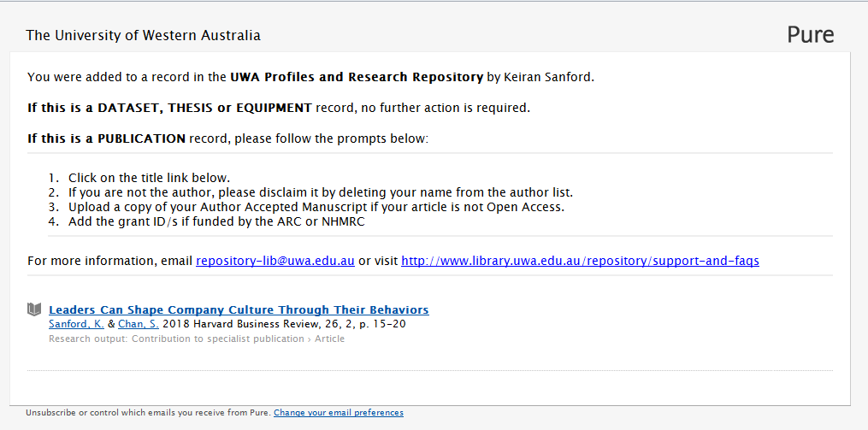
Task: Click step 1 'Click on the title link below'
Action: [149, 178]
